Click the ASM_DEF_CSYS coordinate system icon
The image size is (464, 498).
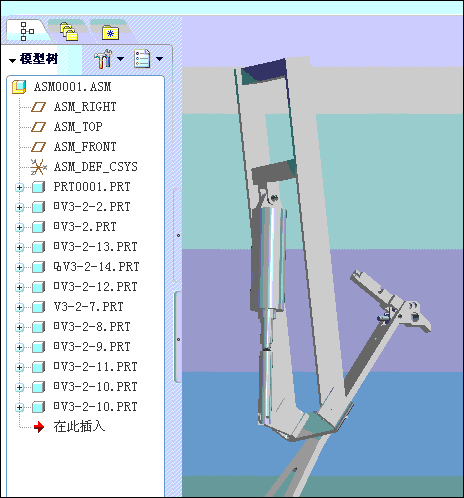click(38, 167)
